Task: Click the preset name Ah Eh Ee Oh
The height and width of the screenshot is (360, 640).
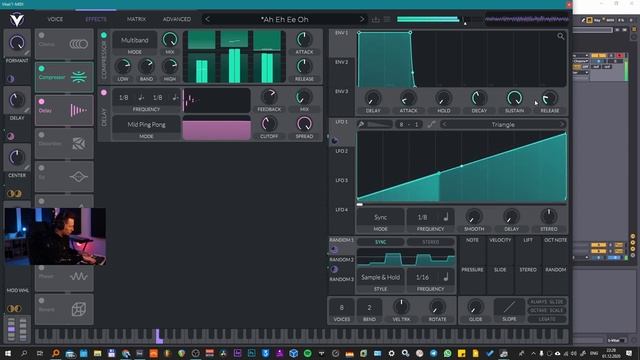Action: (284, 19)
